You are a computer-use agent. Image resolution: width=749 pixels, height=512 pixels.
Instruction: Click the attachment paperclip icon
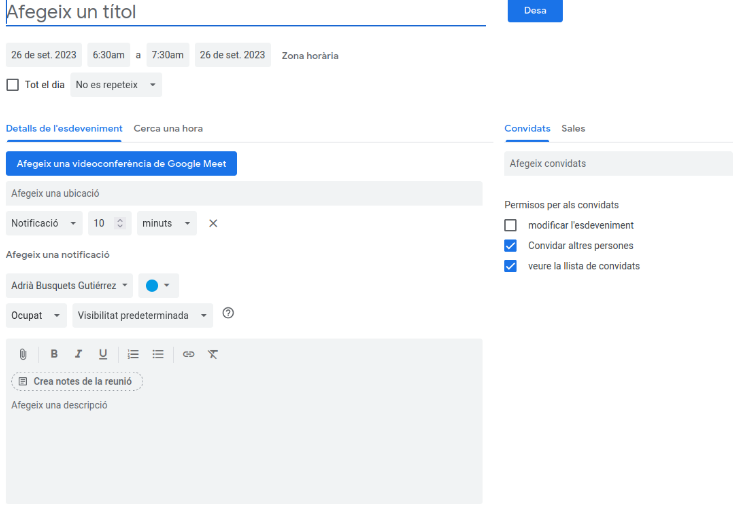[22, 354]
